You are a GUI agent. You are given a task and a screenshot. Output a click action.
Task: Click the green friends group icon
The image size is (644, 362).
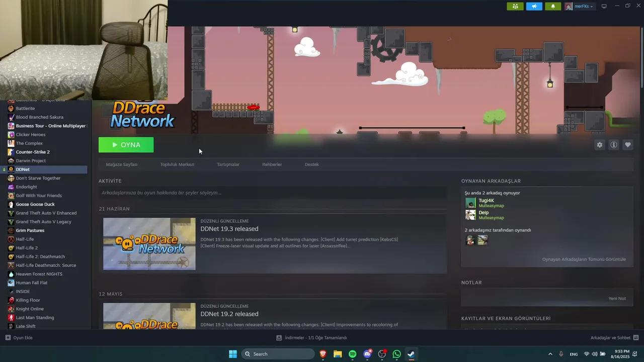[x=515, y=6]
